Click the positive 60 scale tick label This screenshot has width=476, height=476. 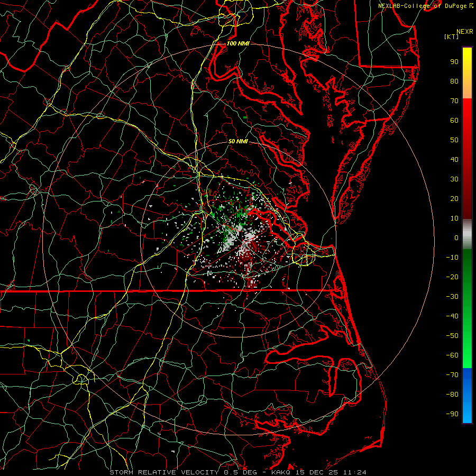pyautogui.click(x=454, y=121)
